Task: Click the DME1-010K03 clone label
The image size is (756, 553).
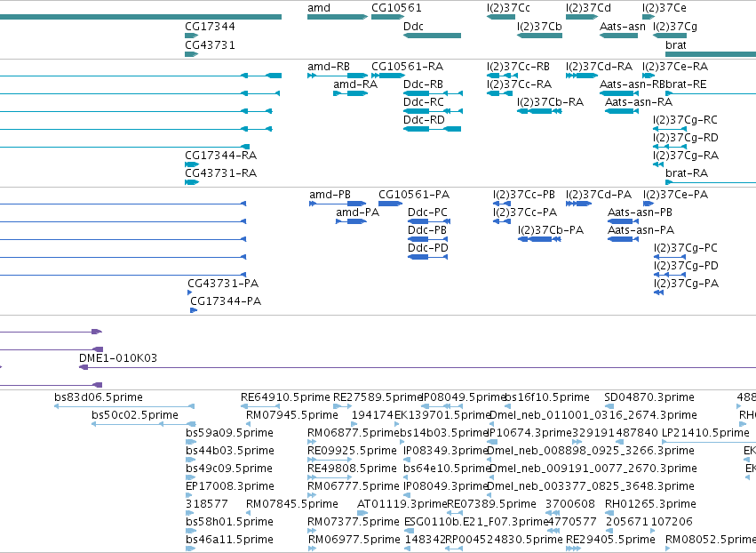Action: pyautogui.click(x=118, y=358)
